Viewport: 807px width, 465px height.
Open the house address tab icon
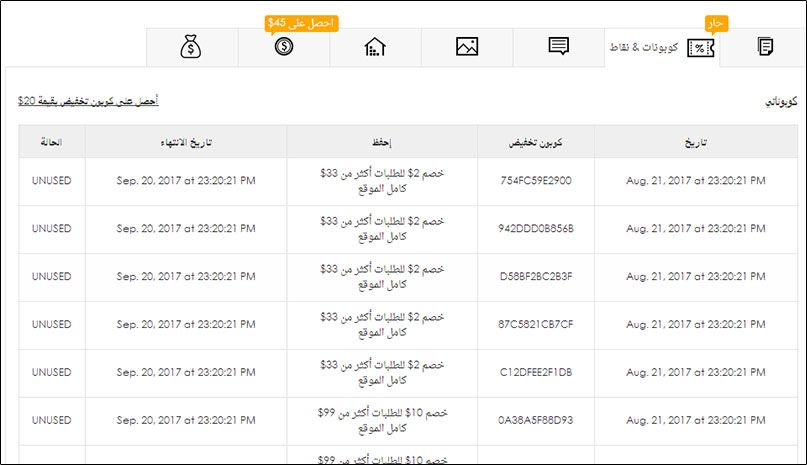tap(375, 47)
